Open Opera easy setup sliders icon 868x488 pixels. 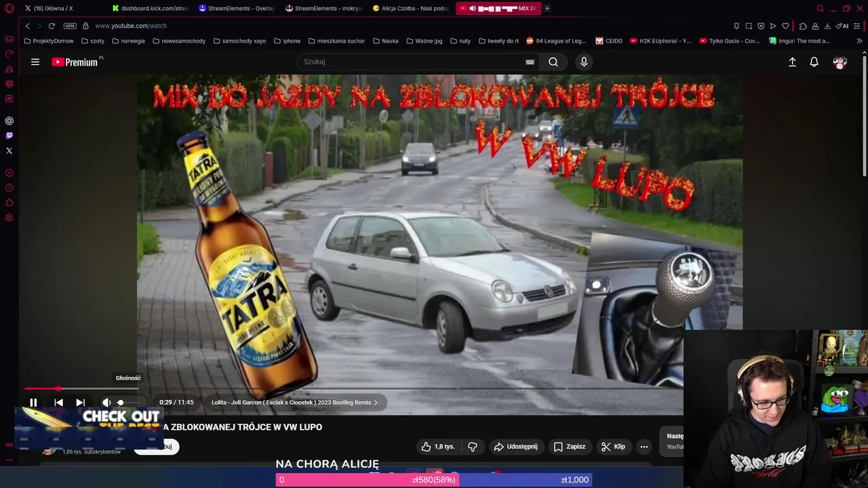click(x=858, y=26)
